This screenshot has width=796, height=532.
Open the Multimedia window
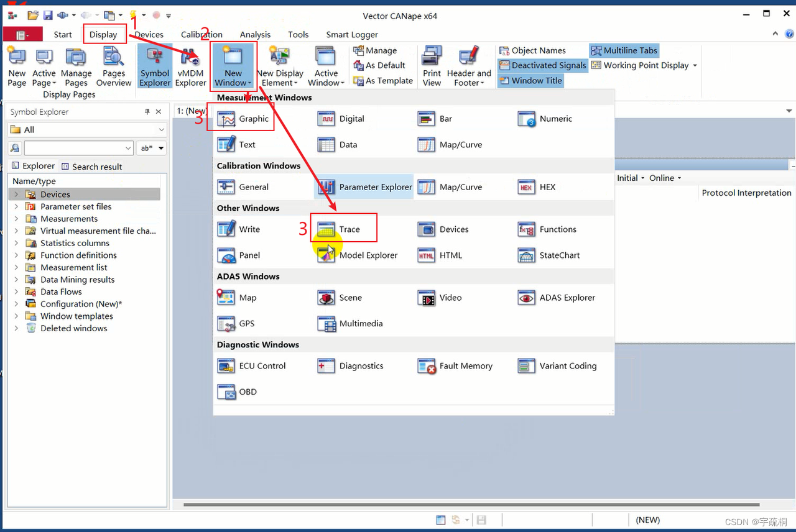click(x=350, y=324)
